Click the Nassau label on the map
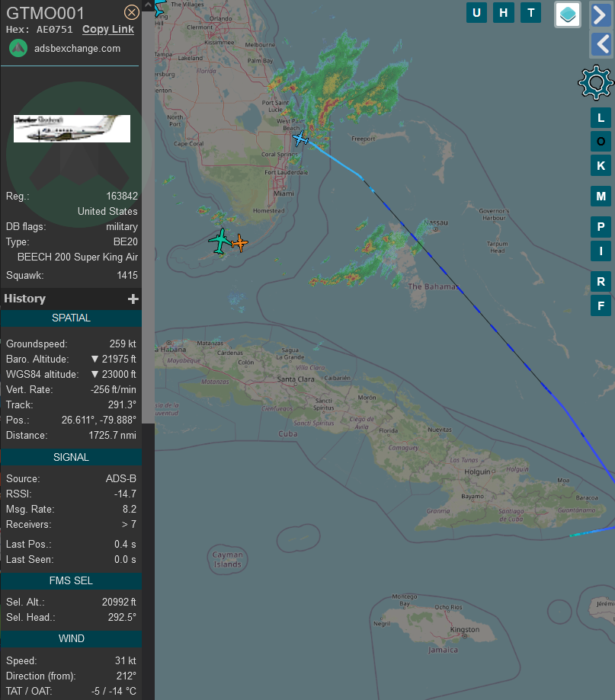This screenshot has height=700, width=615. tap(436, 222)
